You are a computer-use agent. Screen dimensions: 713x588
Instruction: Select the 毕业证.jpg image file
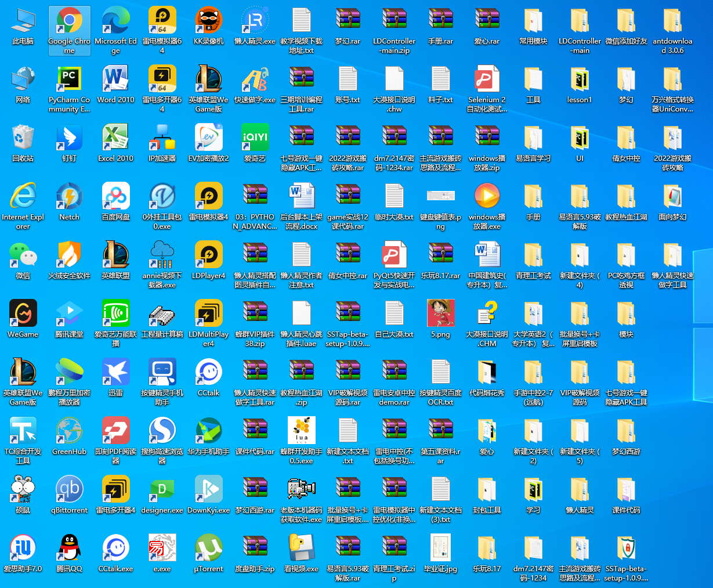pos(441,554)
